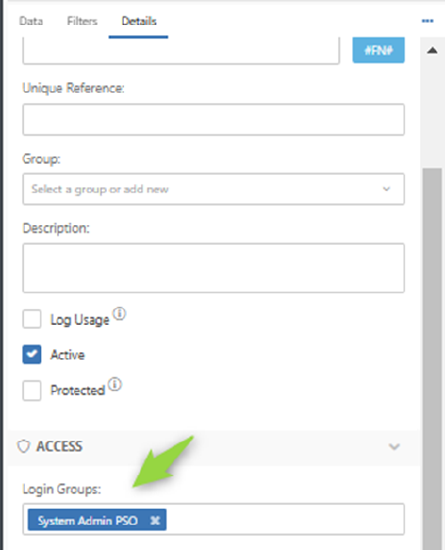Remove the System Admin PSO tag
Image resolution: width=445 pixels, height=550 pixels.
pos(155,520)
